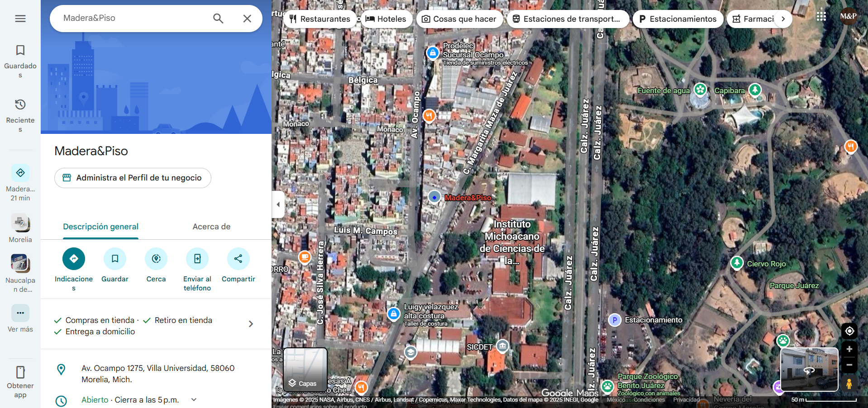Expand service options details arrow
The height and width of the screenshot is (408, 868).
[x=251, y=324]
